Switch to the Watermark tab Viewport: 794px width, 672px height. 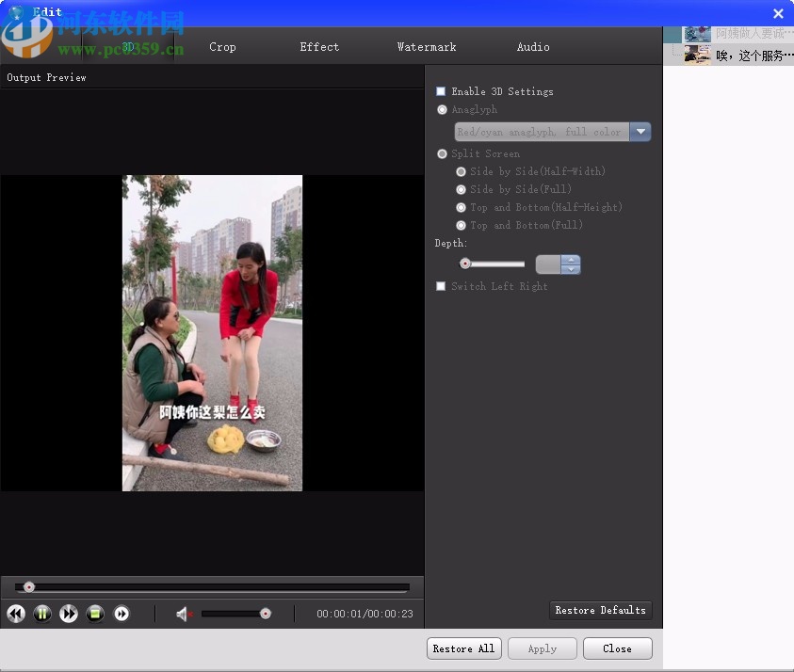(427, 46)
